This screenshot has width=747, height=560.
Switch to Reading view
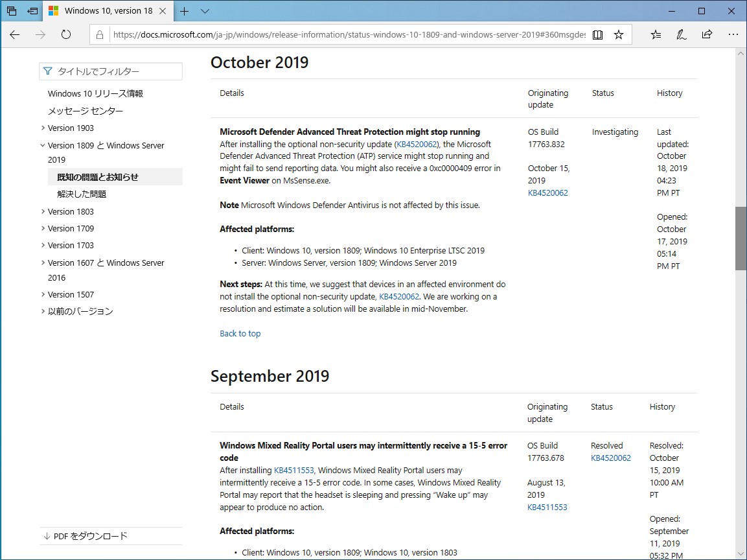(x=597, y=35)
